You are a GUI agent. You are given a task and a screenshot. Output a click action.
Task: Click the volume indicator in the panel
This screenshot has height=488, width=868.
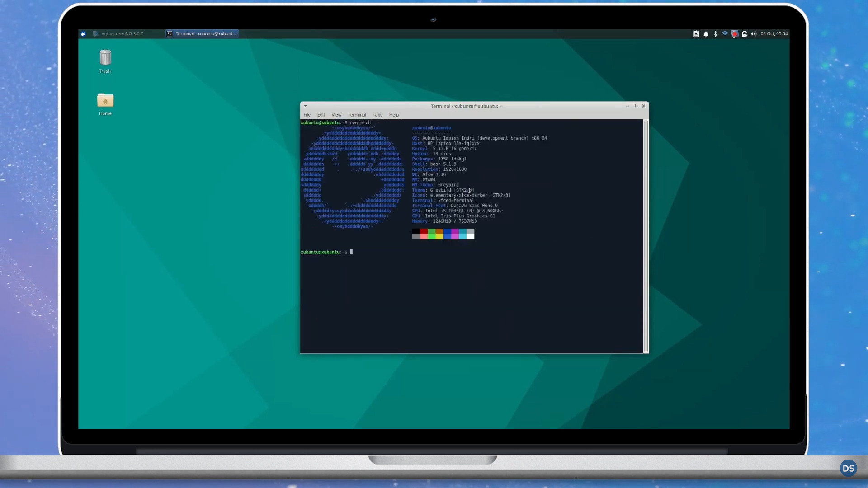click(754, 34)
